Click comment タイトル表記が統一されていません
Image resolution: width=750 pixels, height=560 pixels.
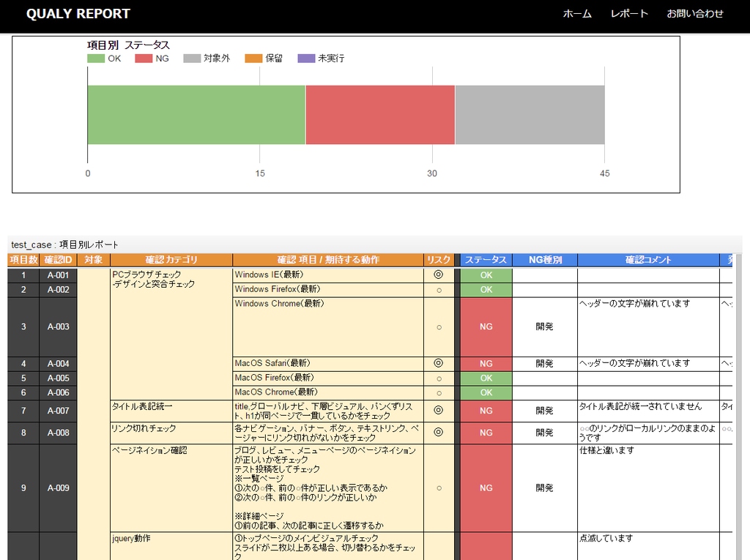point(640,406)
